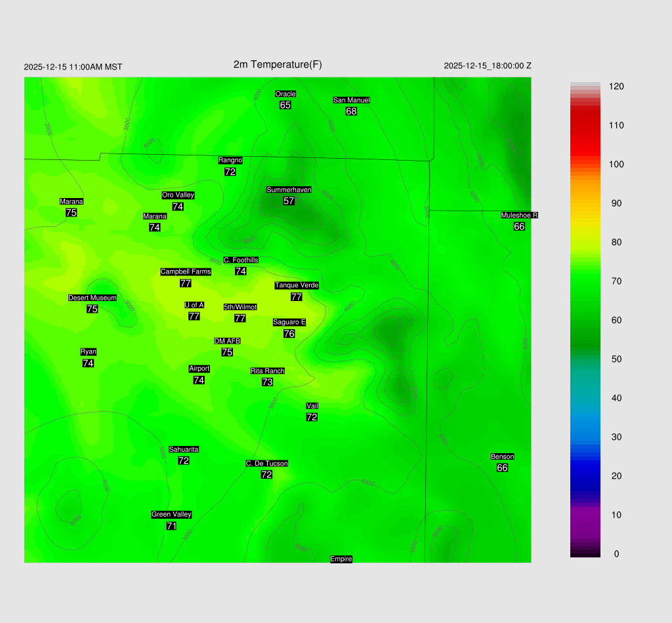The image size is (672, 623).
Task: Select the Rita Ranch station label
Action: click(267, 371)
